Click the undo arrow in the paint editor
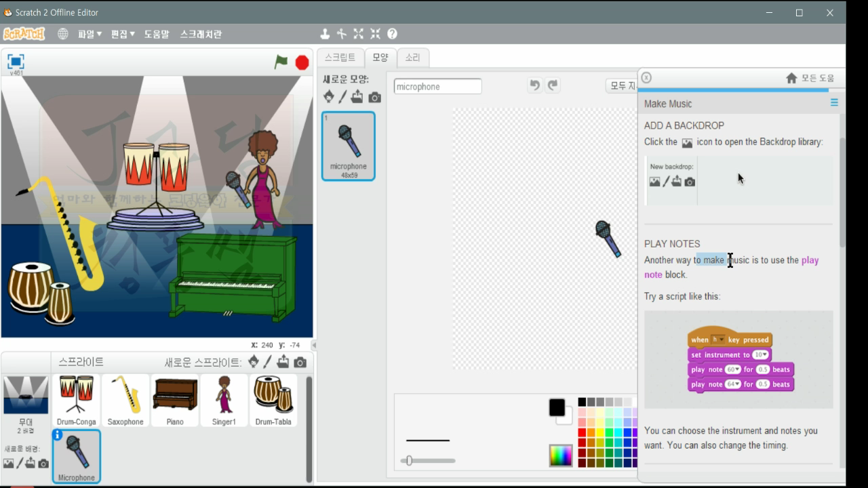The image size is (868, 488). click(535, 85)
